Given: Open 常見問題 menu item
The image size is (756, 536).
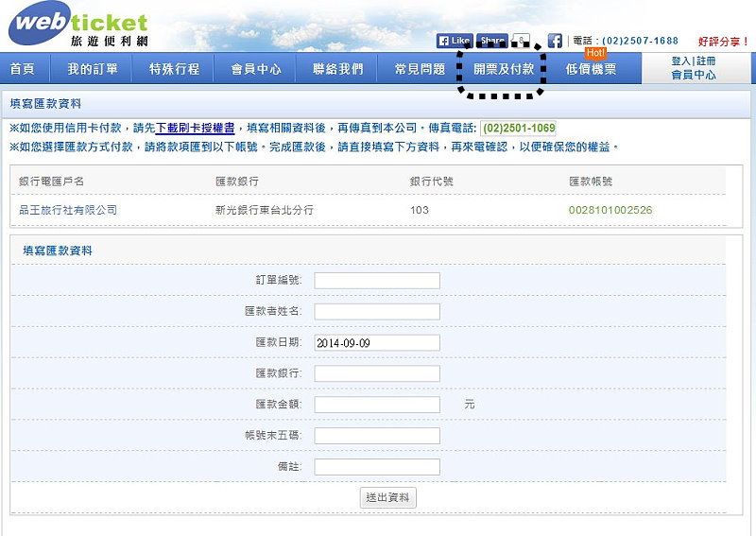Looking at the screenshot, I should (x=420, y=69).
